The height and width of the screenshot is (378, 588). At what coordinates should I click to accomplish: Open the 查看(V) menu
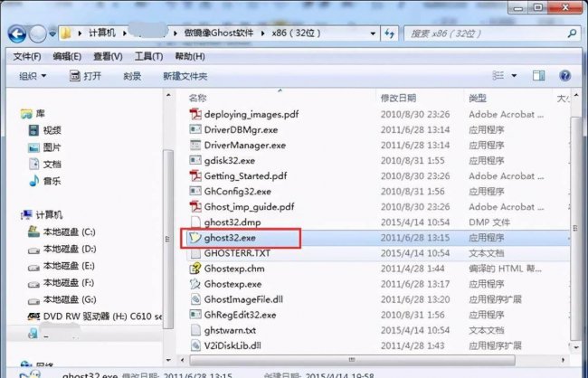tap(108, 57)
